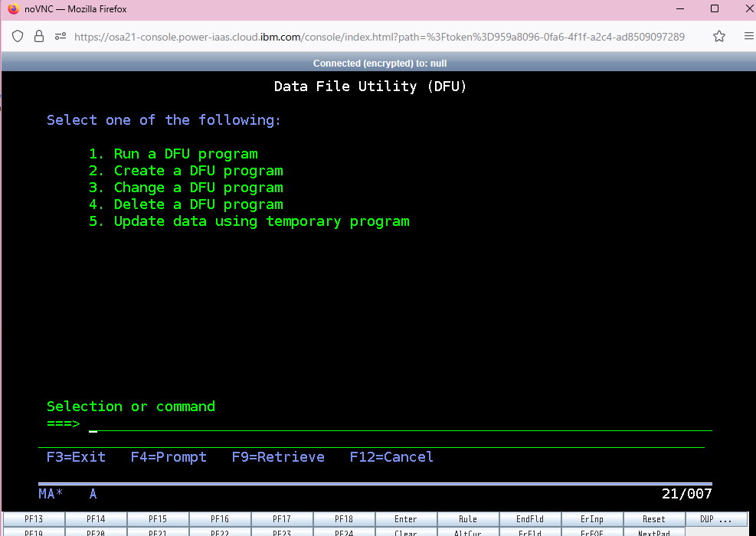
Task: Click the PF18 function key button
Action: pyautogui.click(x=344, y=519)
